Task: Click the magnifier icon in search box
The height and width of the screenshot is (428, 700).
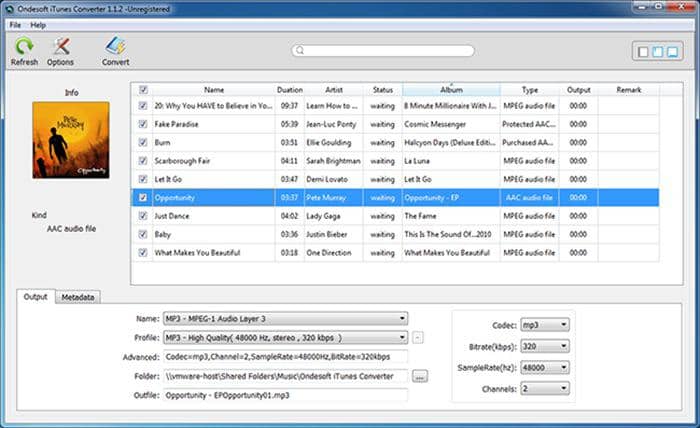Action: pos(300,50)
